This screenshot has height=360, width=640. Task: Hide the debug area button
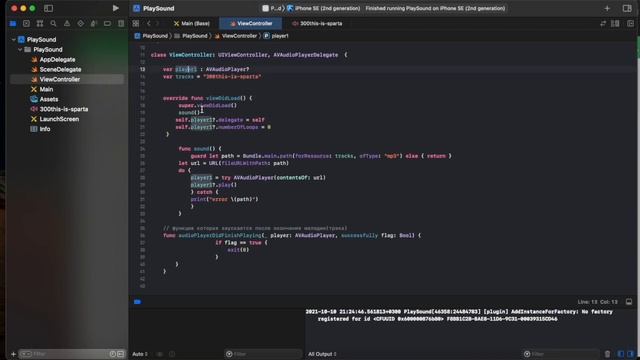point(629,302)
